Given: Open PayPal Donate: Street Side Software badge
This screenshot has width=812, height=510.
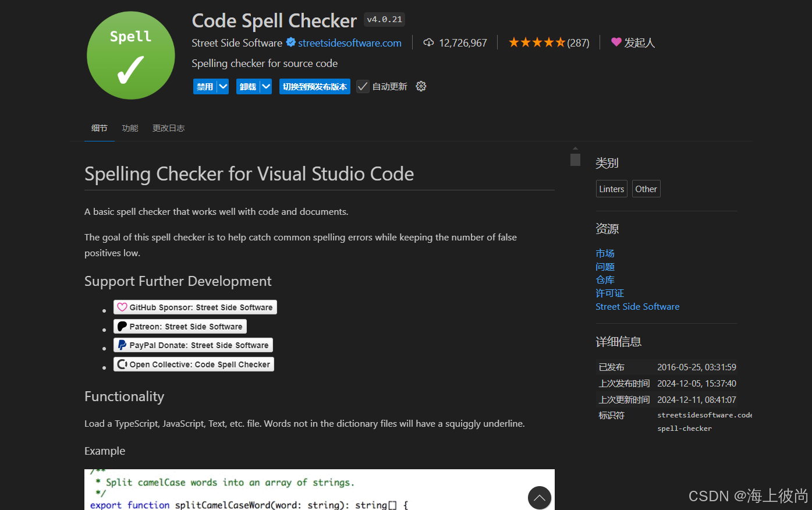Looking at the screenshot, I should (x=193, y=345).
